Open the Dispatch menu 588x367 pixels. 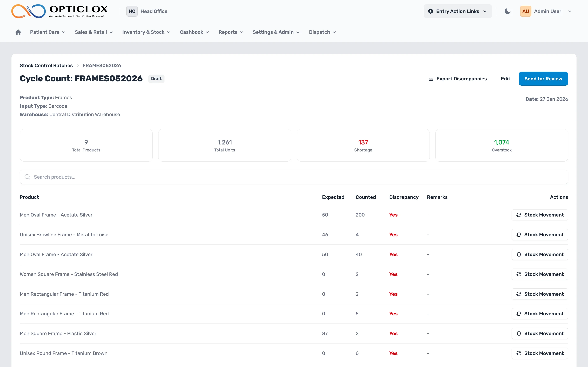322,32
